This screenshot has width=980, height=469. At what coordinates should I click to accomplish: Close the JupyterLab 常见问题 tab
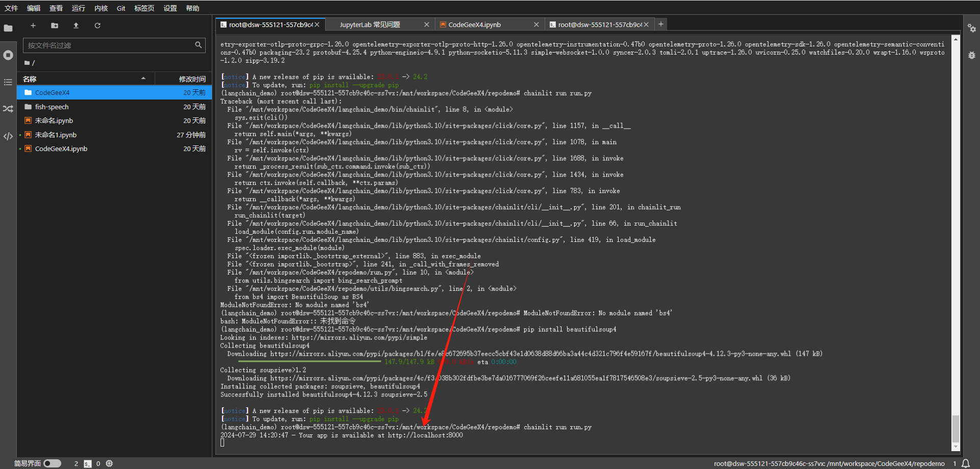click(x=427, y=24)
